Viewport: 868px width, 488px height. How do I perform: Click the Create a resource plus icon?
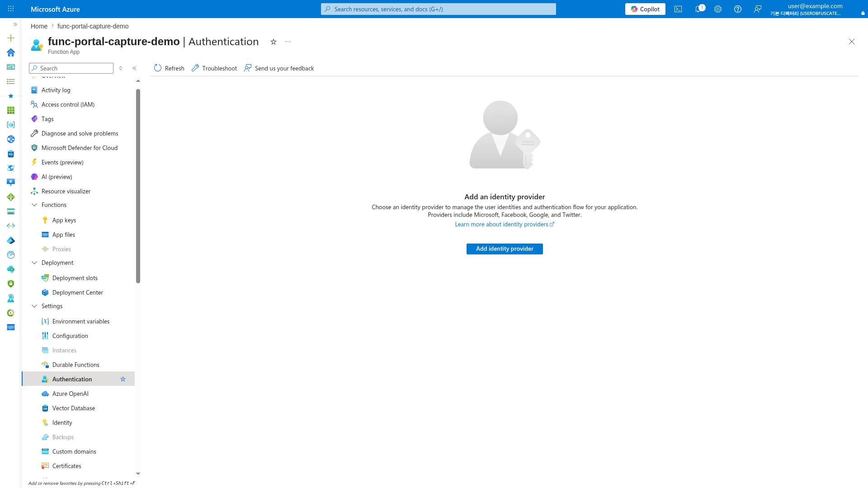tap(11, 38)
